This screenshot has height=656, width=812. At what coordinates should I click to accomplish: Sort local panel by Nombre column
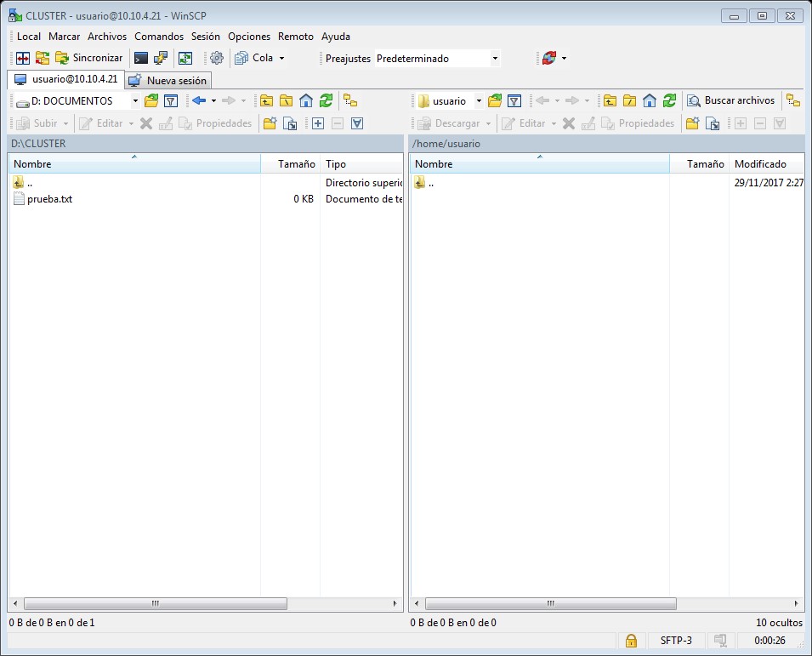pos(134,163)
